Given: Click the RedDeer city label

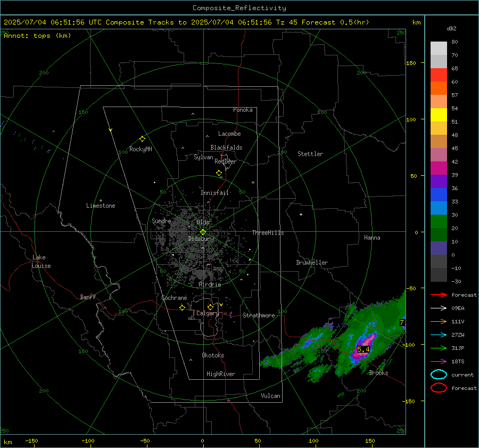Looking at the screenshot, I should point(226,161).
